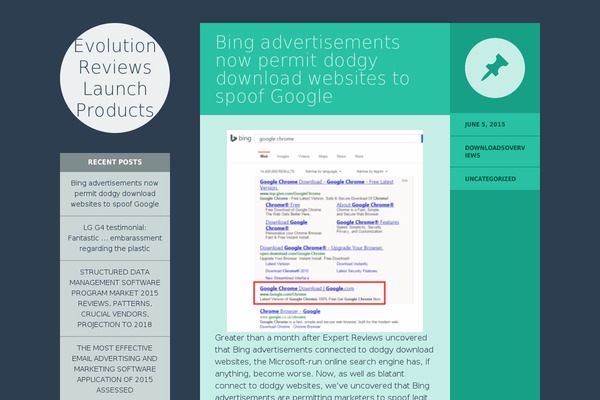Click the pushpin icon in the post header

[x=495, y=68]
